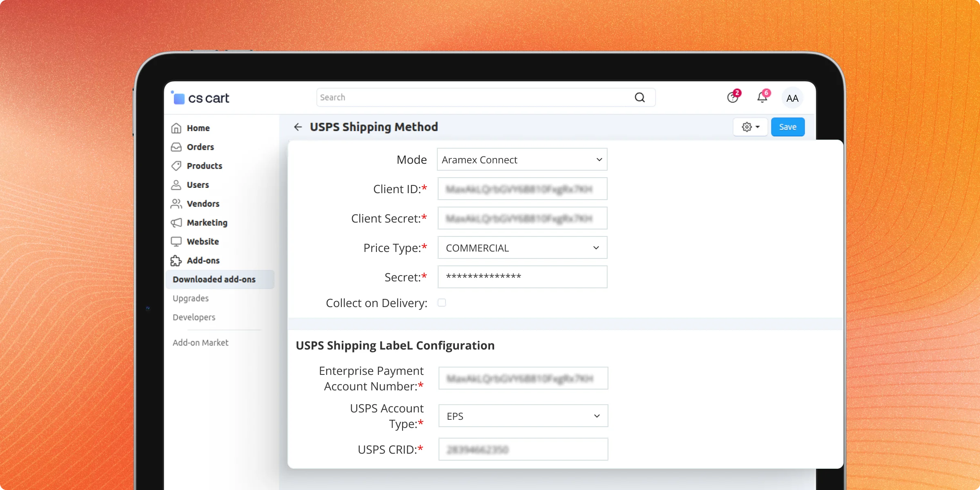Click the search magnifier icon
This screenshot has height=490, width=980.
pyautogui.click(x=639, y=98)
